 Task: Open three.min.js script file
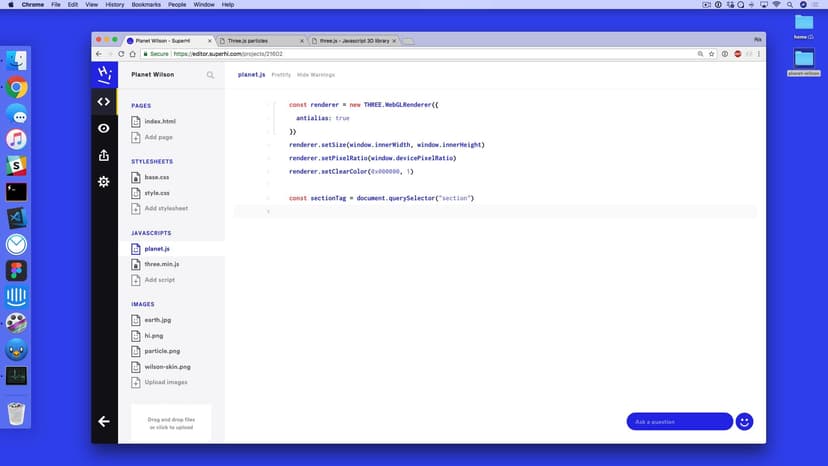pyautogui.click(x=161, y=264)
